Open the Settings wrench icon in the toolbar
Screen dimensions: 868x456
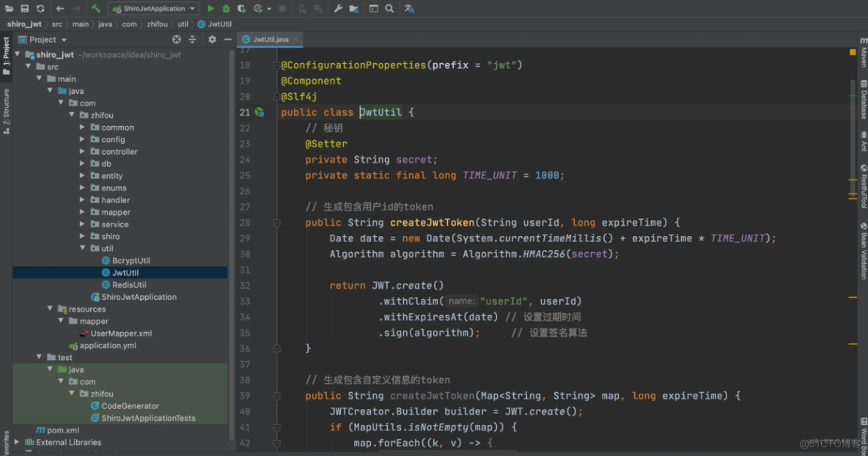pyautogui.click(x=338, y=8)
